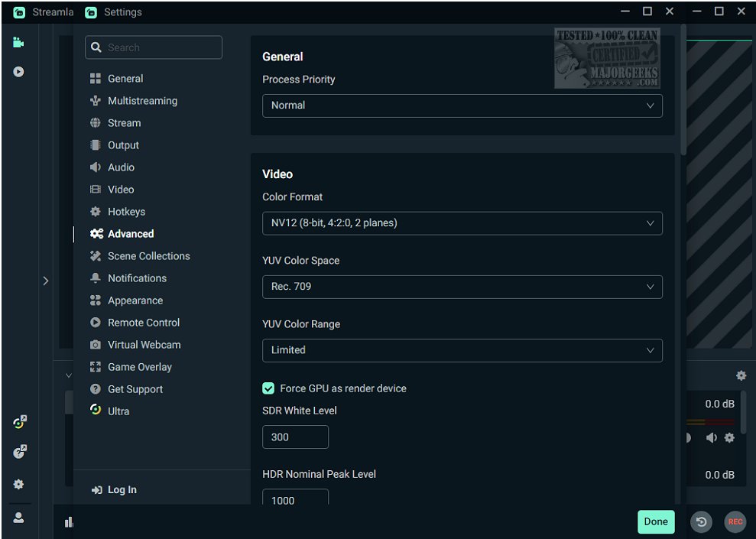Open the Process Priority dropdown
This screenshot has width=756, height=539.
click(462, 106)
